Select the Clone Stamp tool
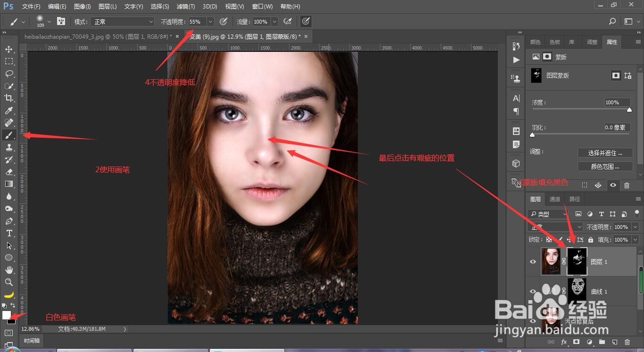 (9, 147)
